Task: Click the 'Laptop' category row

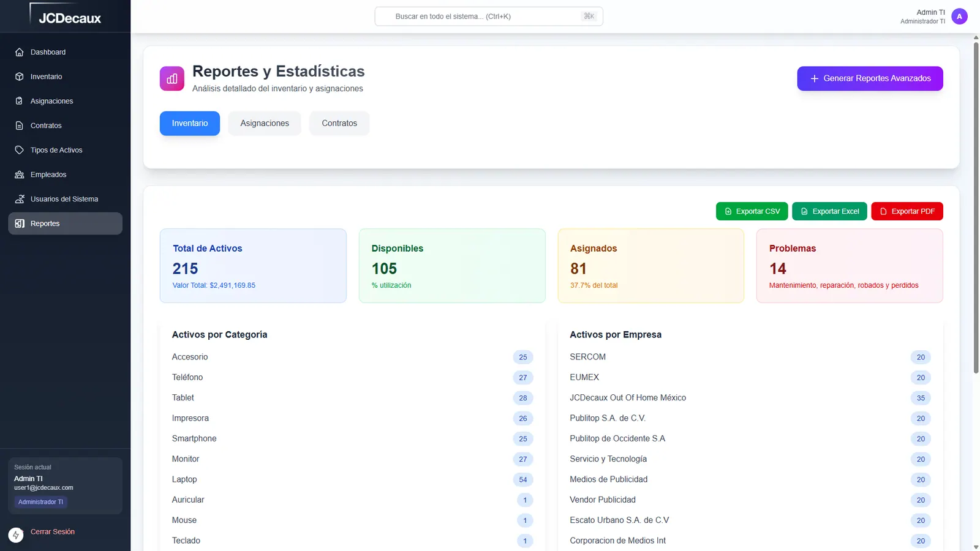Action: click(x=352, y=479)
